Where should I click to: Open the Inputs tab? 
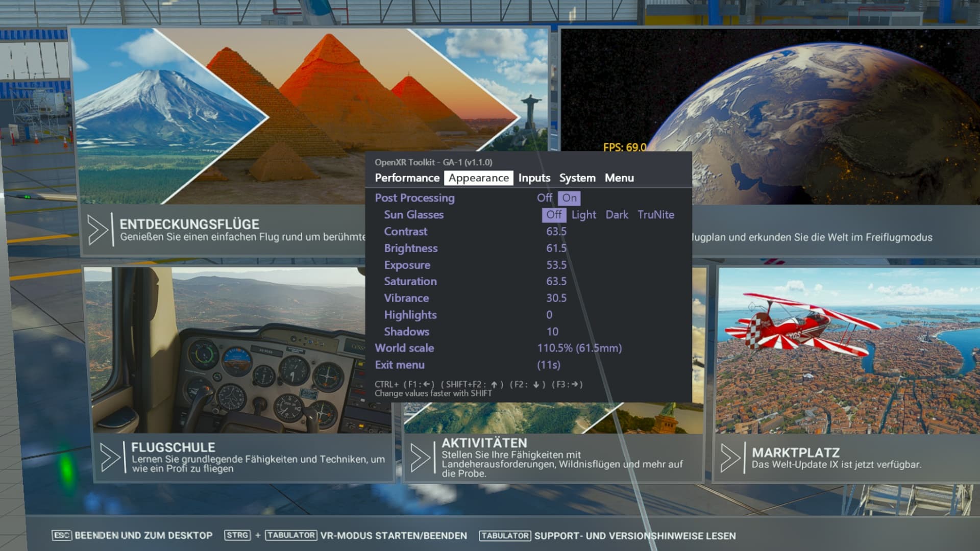[x=534, y=178]
